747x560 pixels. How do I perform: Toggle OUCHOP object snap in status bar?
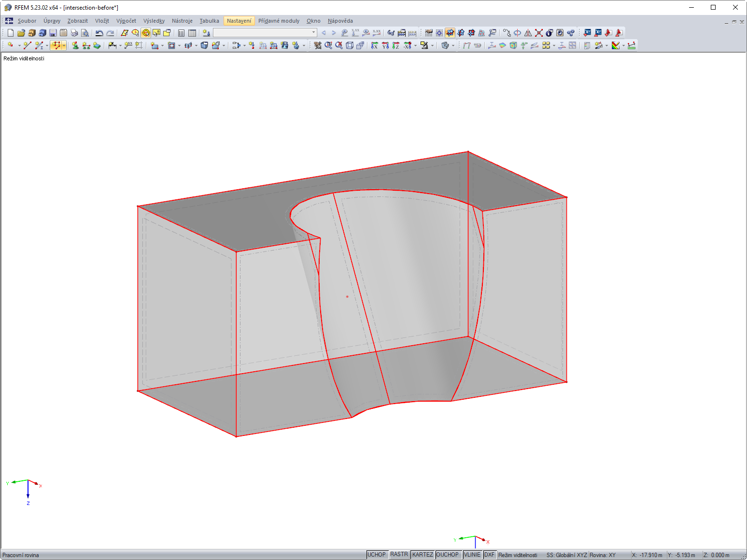coord(448,555)
